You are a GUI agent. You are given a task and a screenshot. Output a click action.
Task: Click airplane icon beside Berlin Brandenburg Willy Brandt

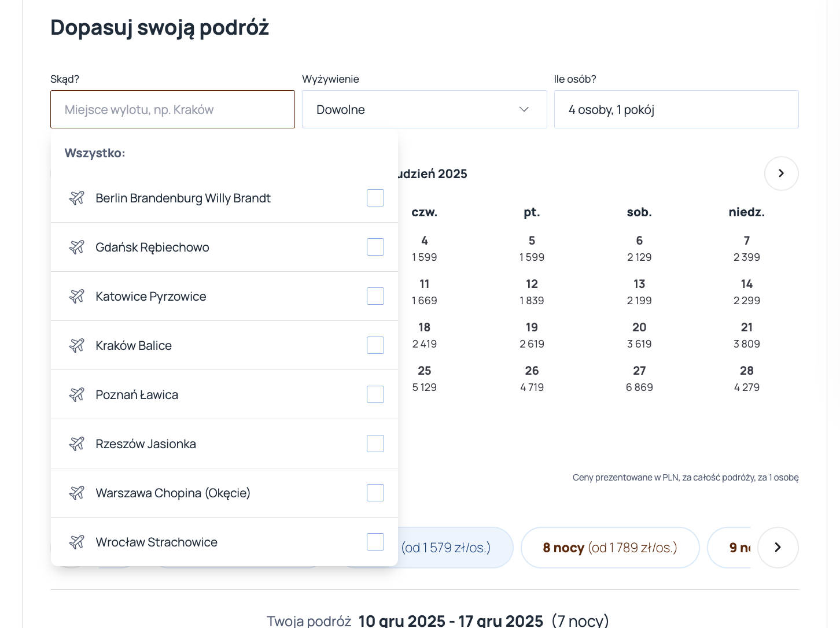[77, 198]
